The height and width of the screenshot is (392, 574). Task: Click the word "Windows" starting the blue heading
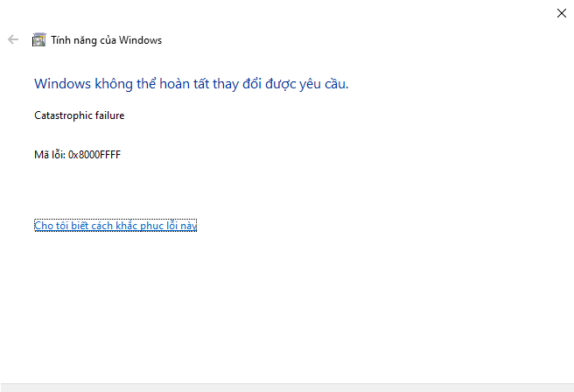click(63, 84)
